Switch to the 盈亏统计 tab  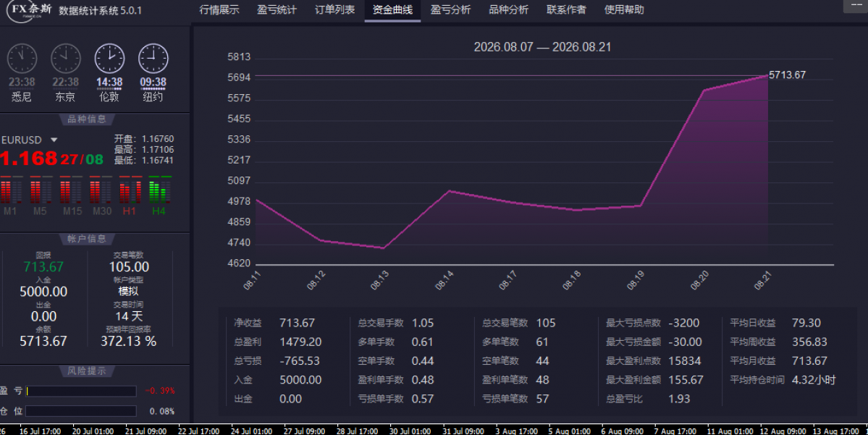277,10
